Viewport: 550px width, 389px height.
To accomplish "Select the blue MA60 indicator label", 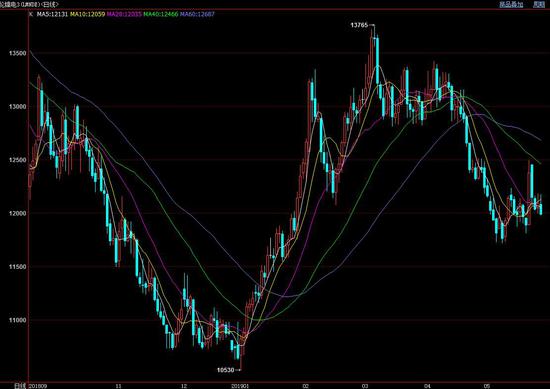I will tap(197, 14).
